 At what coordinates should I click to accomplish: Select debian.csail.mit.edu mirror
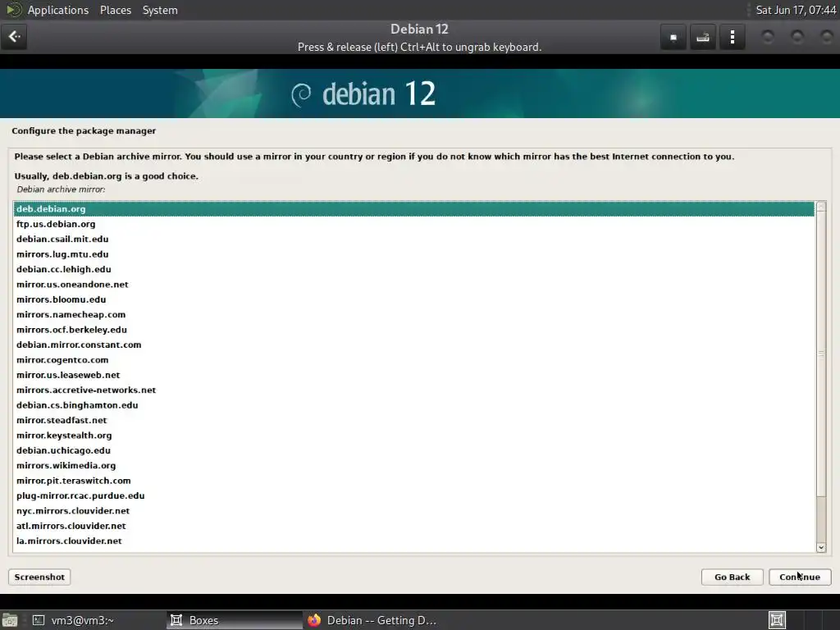[413, 239]
